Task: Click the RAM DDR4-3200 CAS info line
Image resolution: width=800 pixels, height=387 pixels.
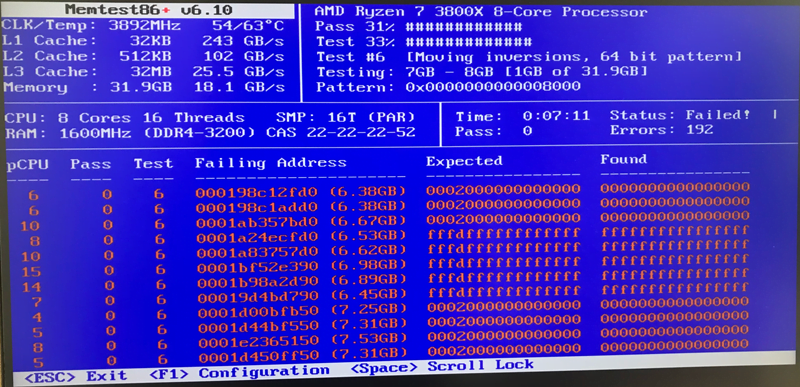Action: coord(210,134)
